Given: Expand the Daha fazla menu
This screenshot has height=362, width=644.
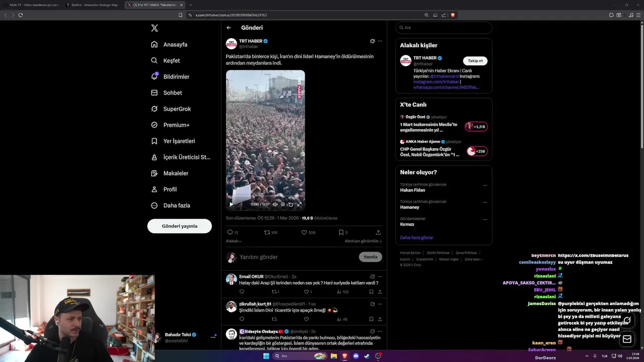Looking at the screenshot, I should click(x=170, y=205).
